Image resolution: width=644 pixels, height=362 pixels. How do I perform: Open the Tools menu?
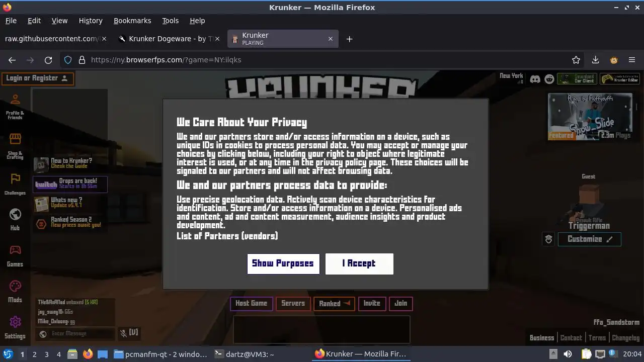pyautogui.click(x=170, y=21)
